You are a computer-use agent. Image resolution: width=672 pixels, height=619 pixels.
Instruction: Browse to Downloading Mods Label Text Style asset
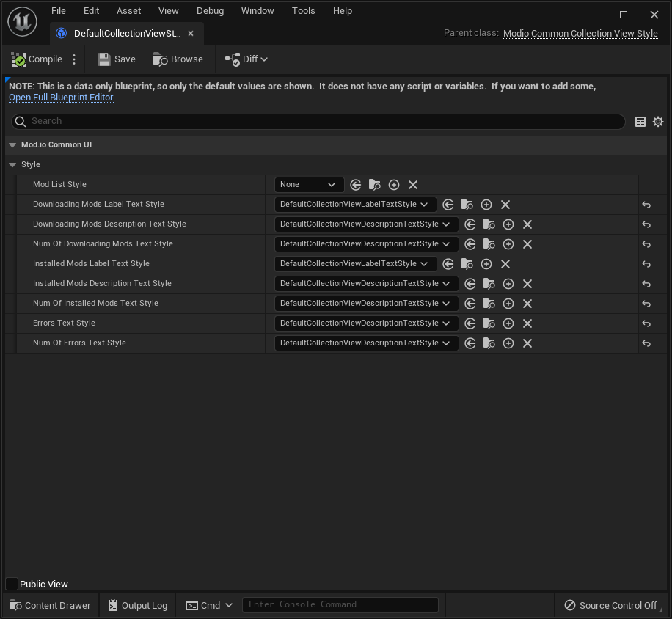click(467, 205)
